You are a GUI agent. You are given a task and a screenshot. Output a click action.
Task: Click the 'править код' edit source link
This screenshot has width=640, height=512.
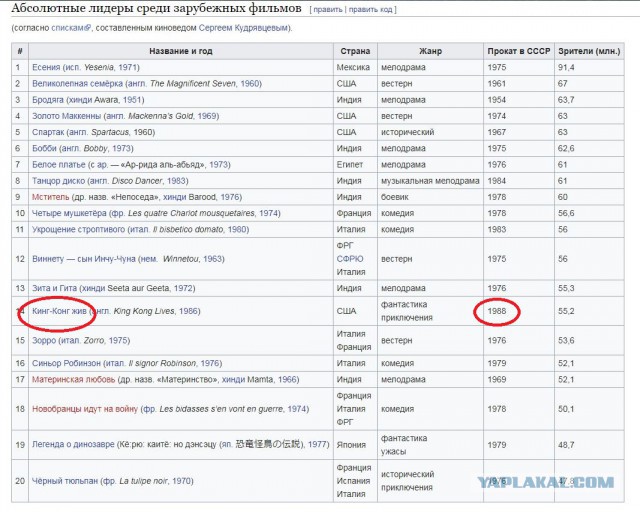tap(370, 9)
